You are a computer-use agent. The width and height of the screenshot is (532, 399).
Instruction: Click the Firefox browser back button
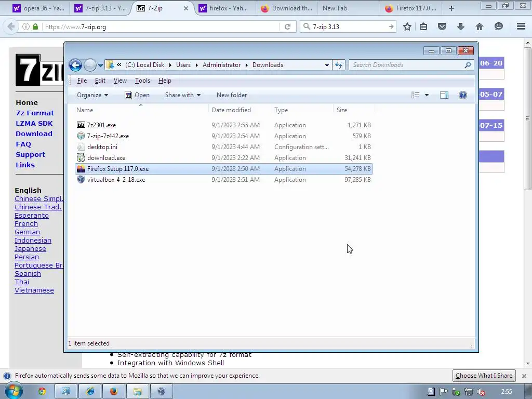[11, 26]
